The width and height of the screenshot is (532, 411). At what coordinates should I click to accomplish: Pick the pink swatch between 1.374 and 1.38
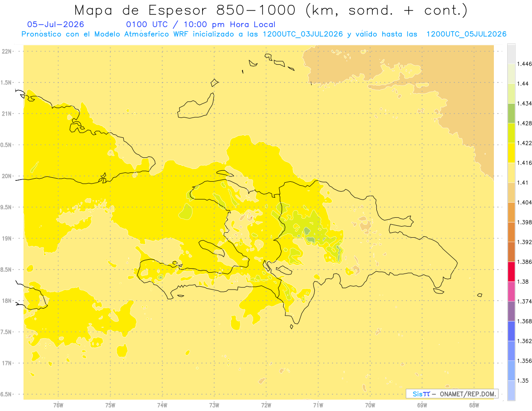511,291
